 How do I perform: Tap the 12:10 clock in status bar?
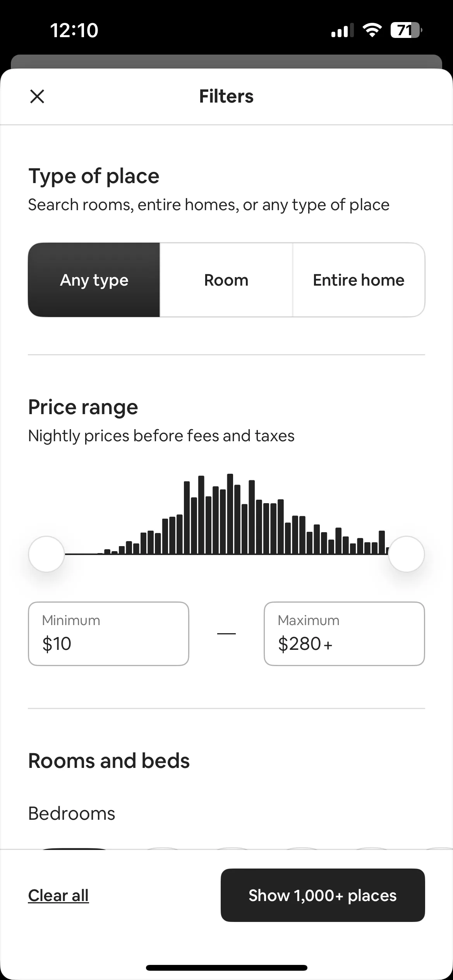74,30
